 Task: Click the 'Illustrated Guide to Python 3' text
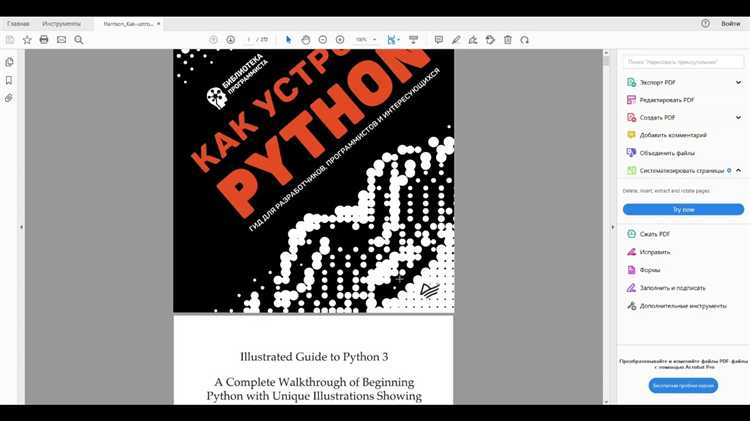[x=314, y=357]
